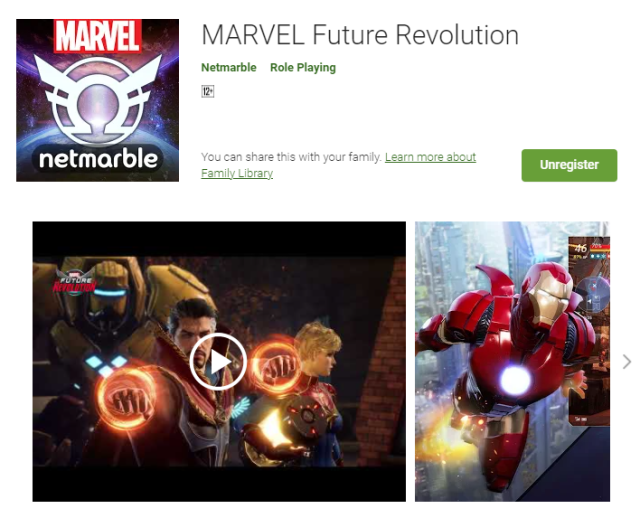Image resolution: width=640 pixels, height=518 pixels.
Task: Open the Learn more about Family Library link
Action: pos(338,165)
